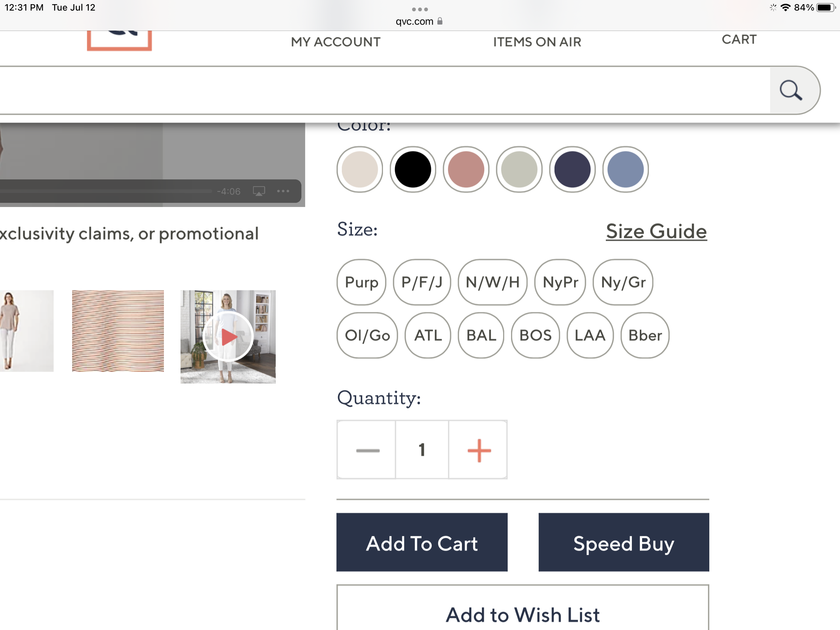The image size is (840, 630).
Task: Choose the N/W/H size option
Action: tap(492, 282)
